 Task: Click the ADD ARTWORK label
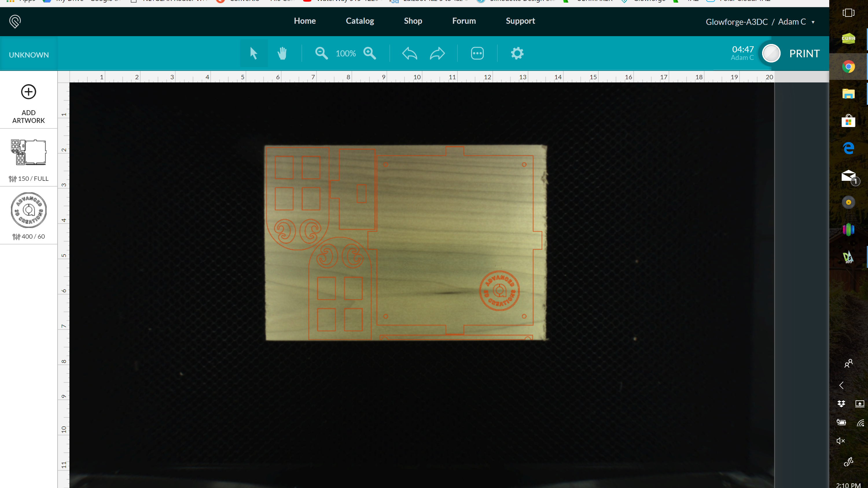pyautogui.click(x=29, y=117)
